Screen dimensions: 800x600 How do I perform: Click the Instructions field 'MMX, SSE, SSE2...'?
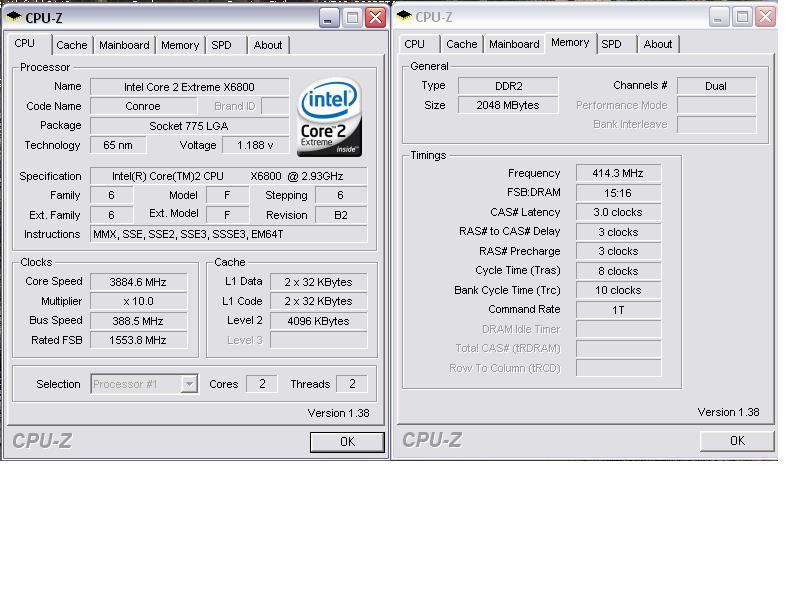pos(228,234)
